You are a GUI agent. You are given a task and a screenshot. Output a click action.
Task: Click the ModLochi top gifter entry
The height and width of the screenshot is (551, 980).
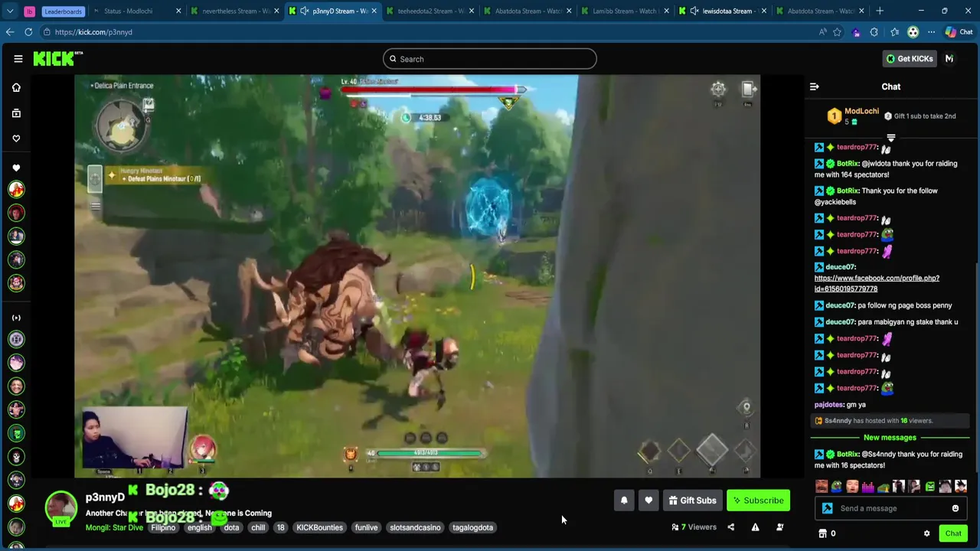coord(852,116)
